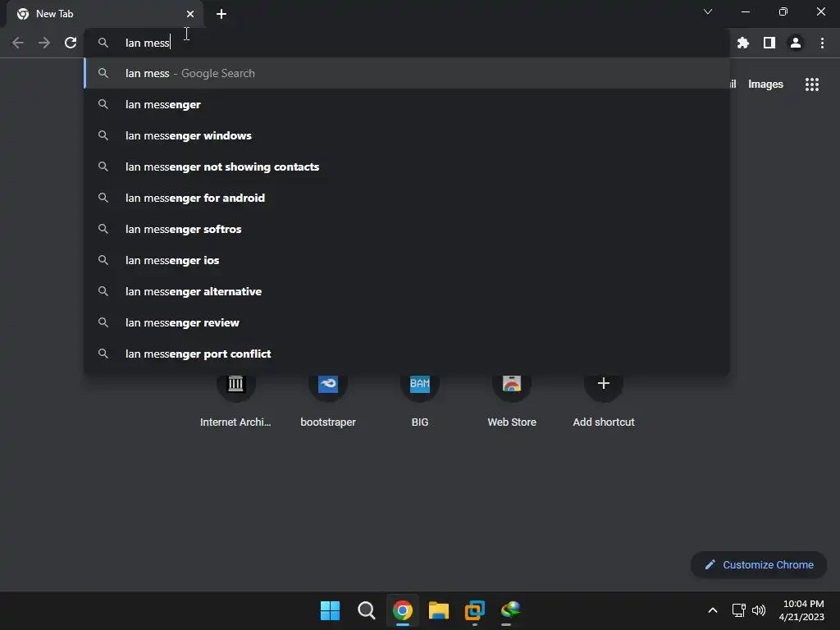Open the VirtualBox-style taskbar app
840x630 pixels.
click(x=475, y=610)
